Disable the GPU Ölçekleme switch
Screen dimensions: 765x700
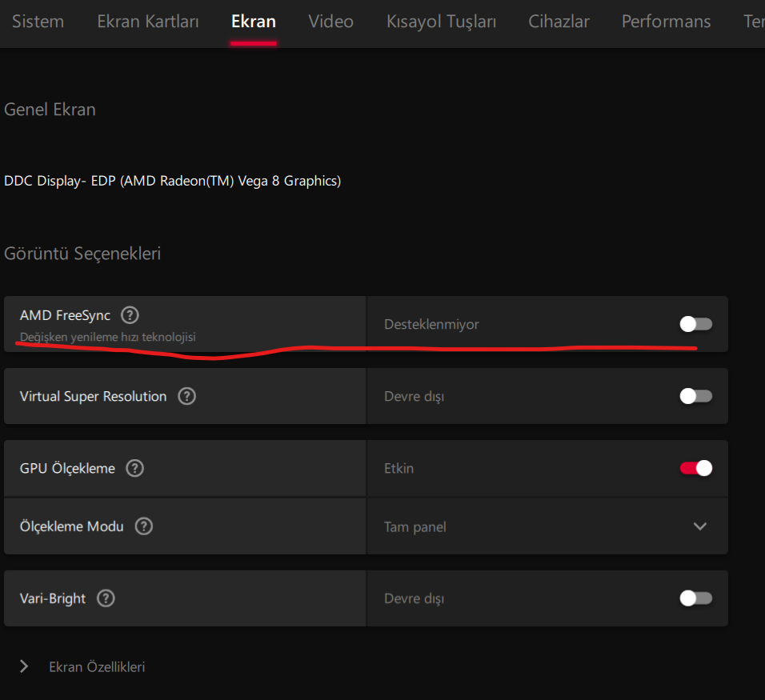point(695,468)
